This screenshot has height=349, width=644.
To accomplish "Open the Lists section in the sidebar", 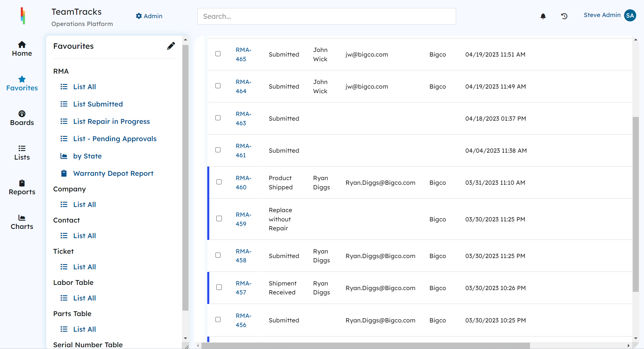I will click(x=22, y=153).
